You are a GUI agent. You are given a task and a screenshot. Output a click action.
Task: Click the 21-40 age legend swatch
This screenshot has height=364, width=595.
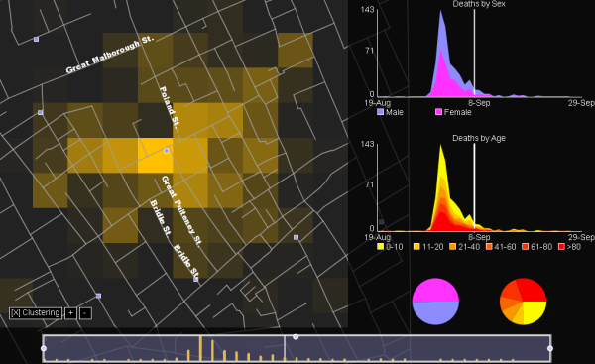click(453, 246)
